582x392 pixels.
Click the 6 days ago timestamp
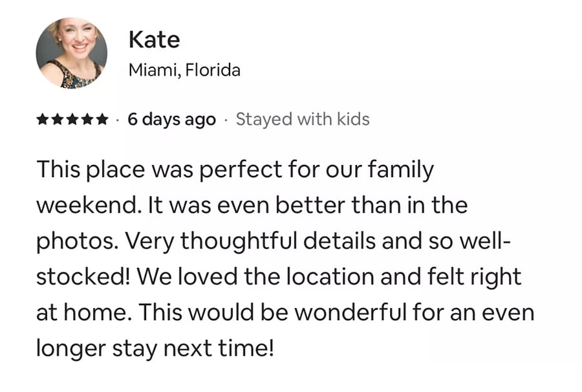pos(171,120)
